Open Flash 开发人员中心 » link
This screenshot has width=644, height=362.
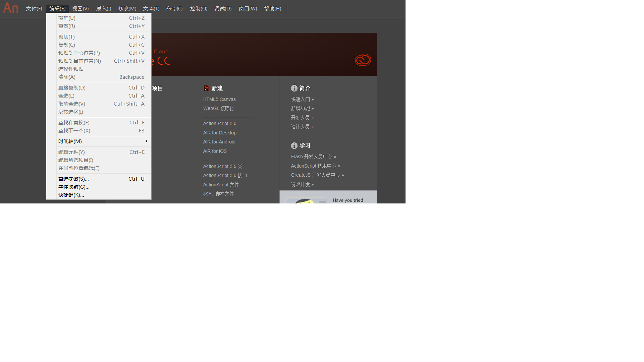click(314, 157)
